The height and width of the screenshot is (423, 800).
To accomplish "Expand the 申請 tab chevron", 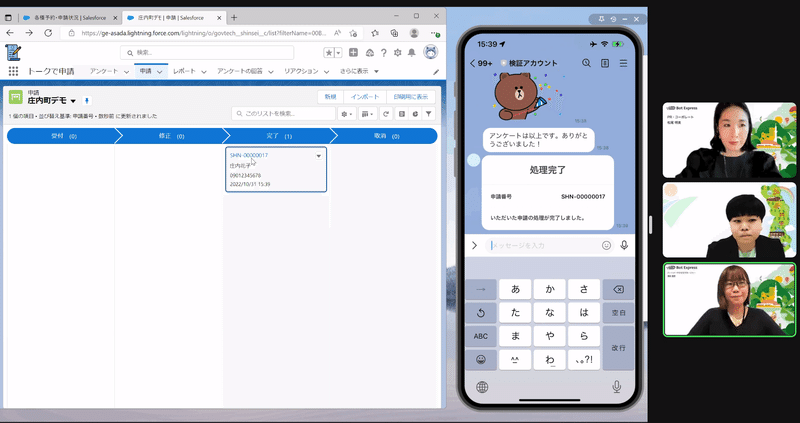I will point(160,72).
